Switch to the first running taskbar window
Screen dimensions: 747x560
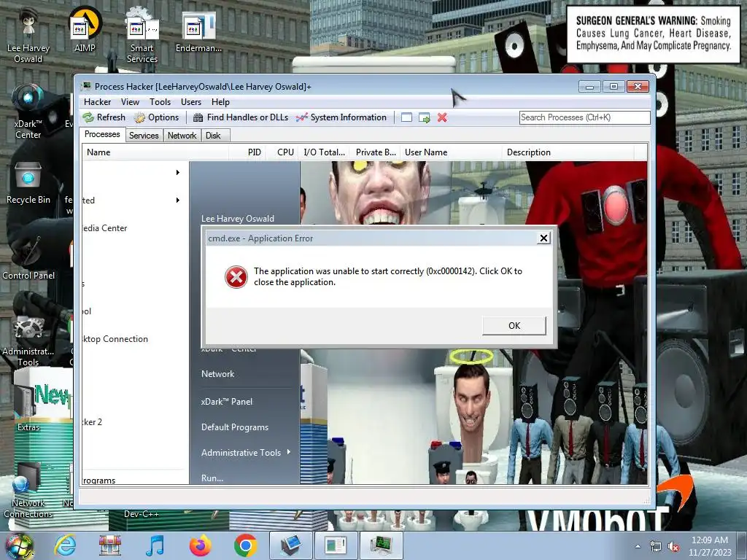tap(290, 545)
